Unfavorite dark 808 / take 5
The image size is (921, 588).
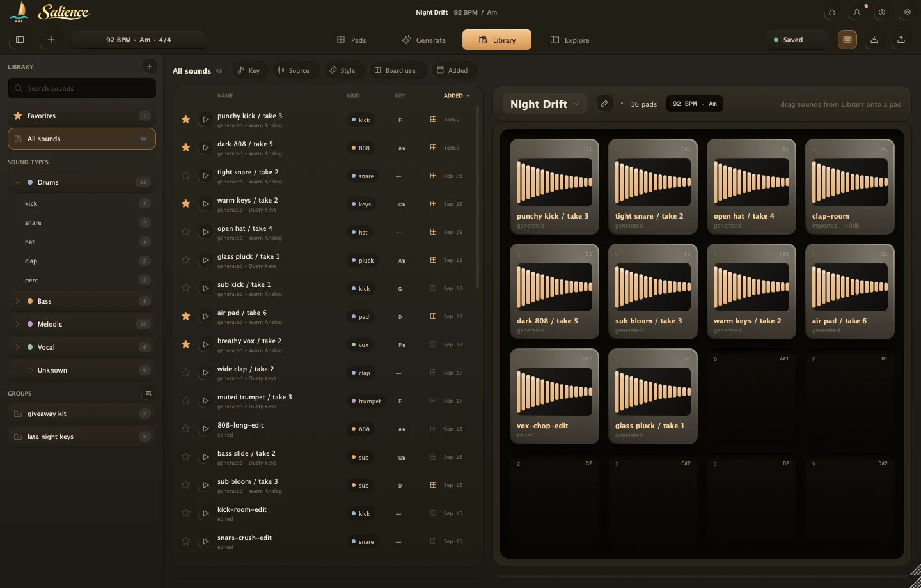pos(185,148)
